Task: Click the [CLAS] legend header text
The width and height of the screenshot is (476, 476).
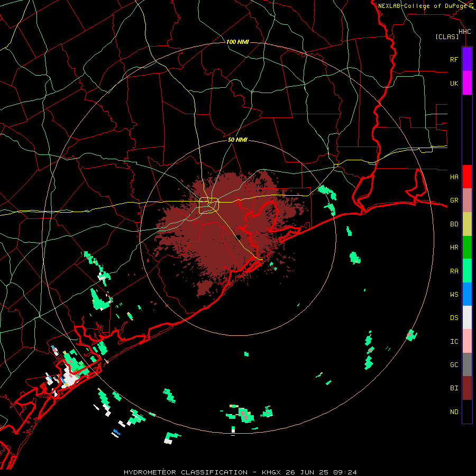Action: (447, 37)
